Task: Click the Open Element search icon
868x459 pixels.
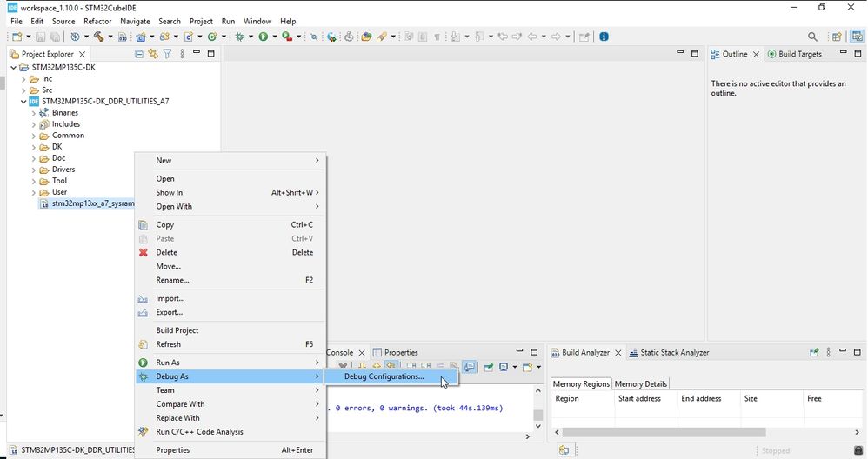Action: (366, 37)
